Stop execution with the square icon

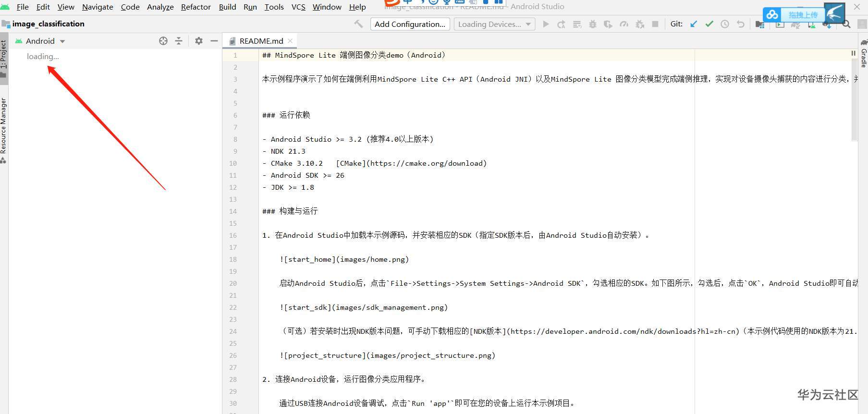[655, 24]
